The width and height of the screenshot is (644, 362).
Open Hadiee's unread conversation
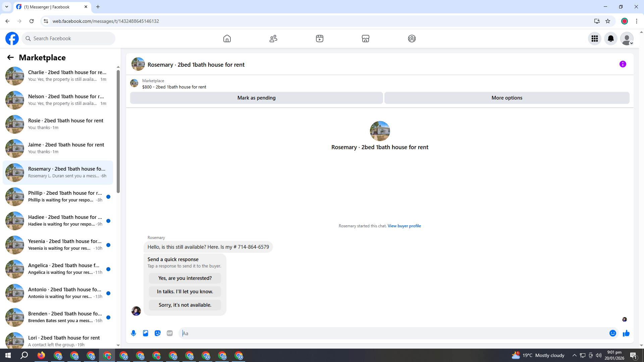pos(58,221)
